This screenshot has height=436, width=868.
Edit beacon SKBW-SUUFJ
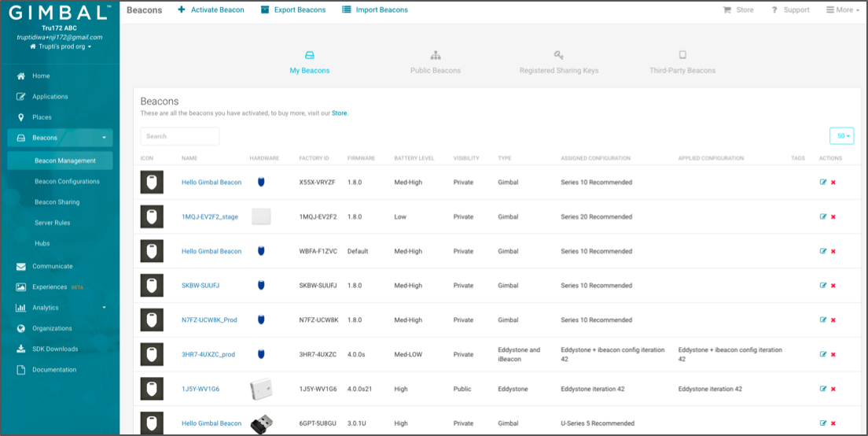(x=823, y=286)
